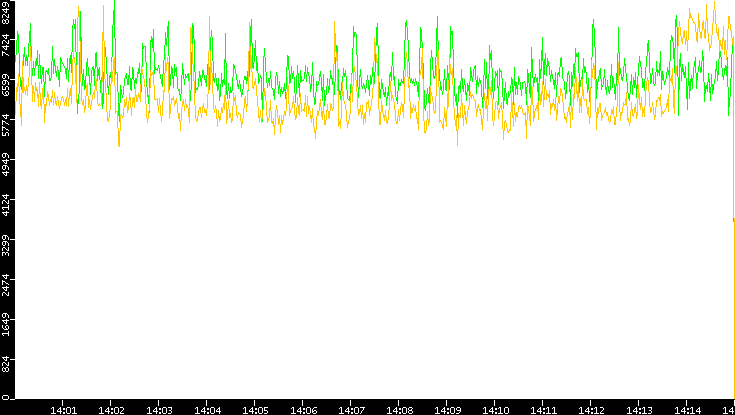Select the 3299 y-axis value
Image resolution: width=735 pixels, height=415 pixels.
point(7,246)
